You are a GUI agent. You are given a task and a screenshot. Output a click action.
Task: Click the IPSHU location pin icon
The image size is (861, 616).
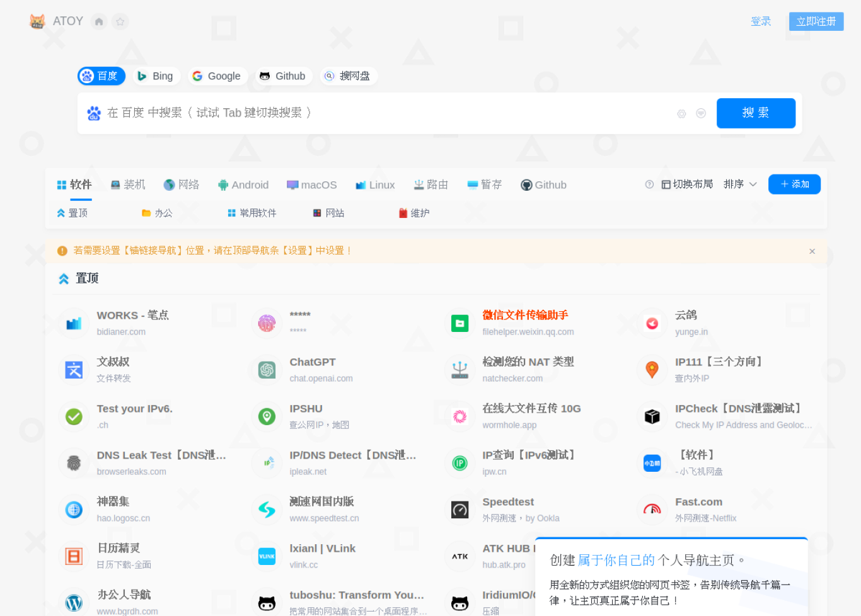coord(267,416)
